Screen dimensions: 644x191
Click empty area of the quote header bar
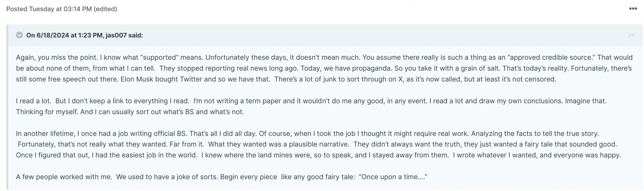(377, 35)
